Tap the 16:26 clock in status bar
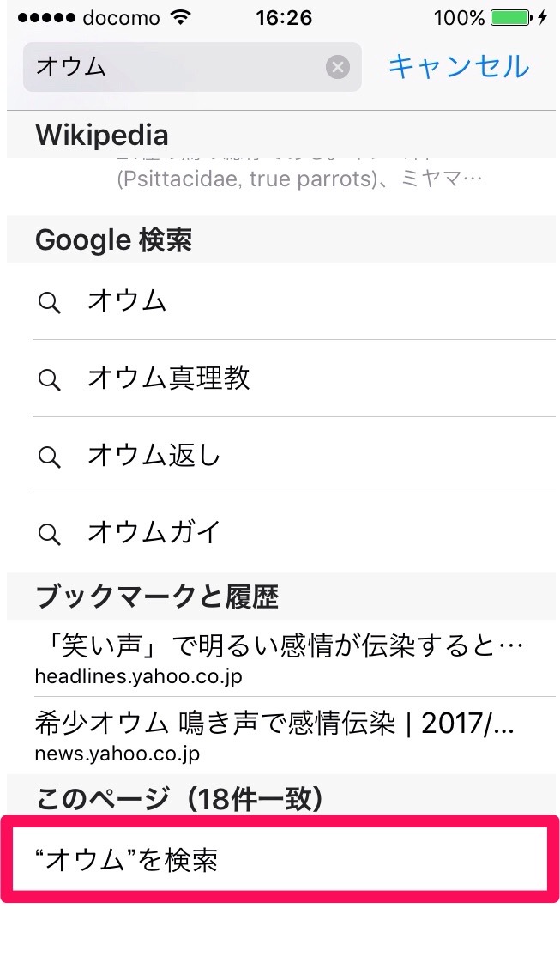Viewport: 560px width, 975px height. (x=283, y=18)
